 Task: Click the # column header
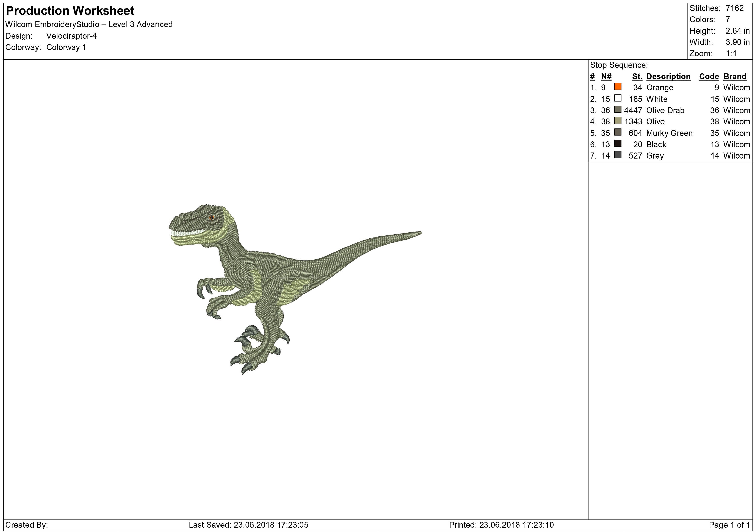point(593,76)
